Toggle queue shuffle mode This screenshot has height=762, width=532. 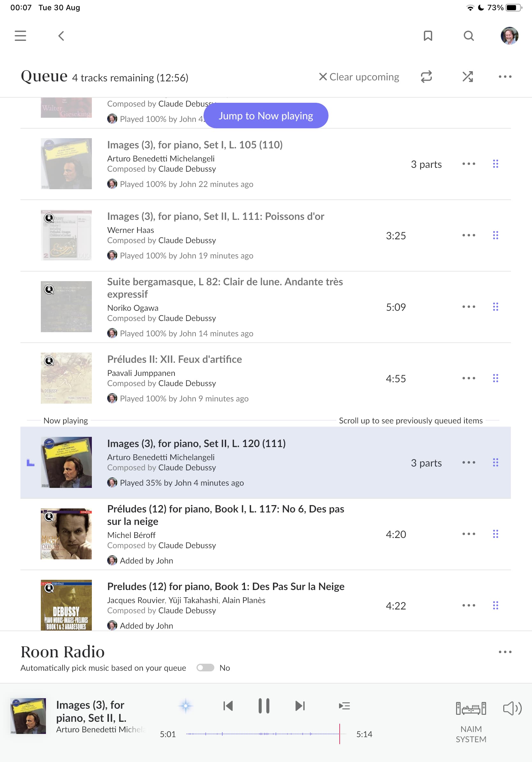(468, 77)
